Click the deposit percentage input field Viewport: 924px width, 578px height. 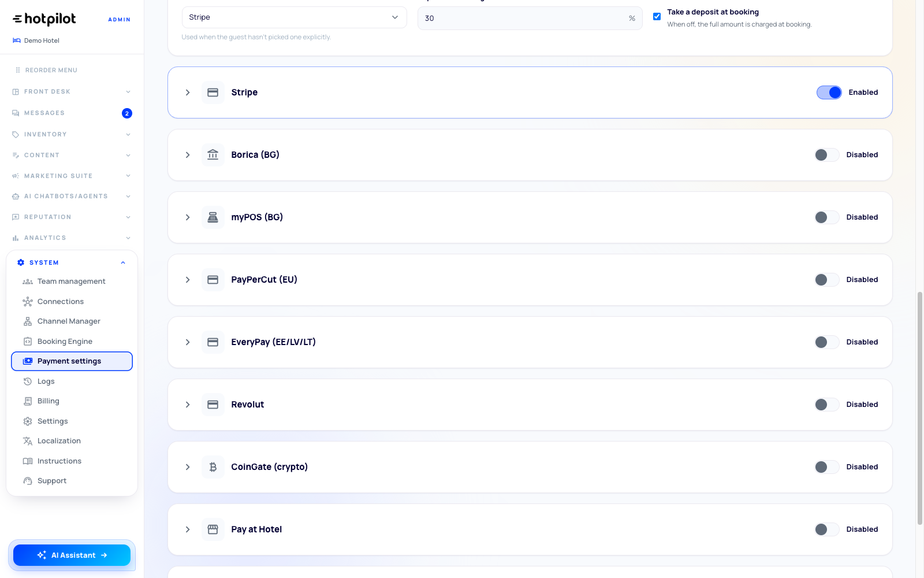(530, 18)
